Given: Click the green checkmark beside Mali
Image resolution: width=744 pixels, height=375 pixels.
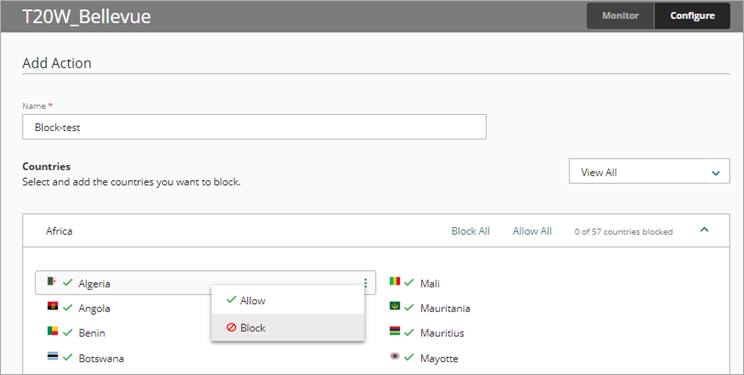Looking at the screenshot, I should click(x=409, y=283).
